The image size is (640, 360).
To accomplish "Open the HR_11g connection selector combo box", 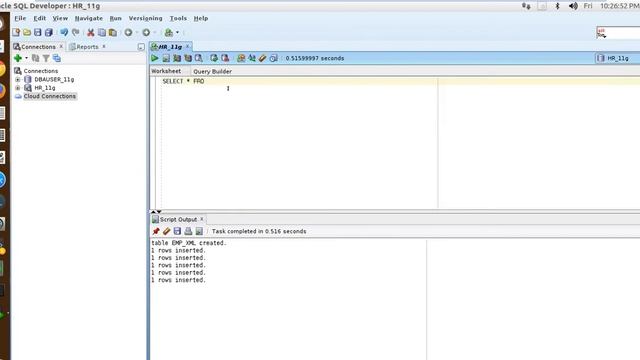I will [x=617, y=58].
